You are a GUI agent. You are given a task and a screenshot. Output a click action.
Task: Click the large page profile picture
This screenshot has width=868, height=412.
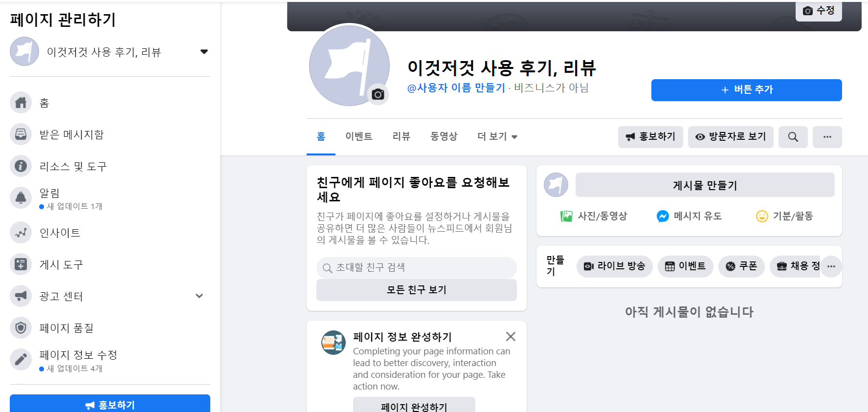[349, 65]
